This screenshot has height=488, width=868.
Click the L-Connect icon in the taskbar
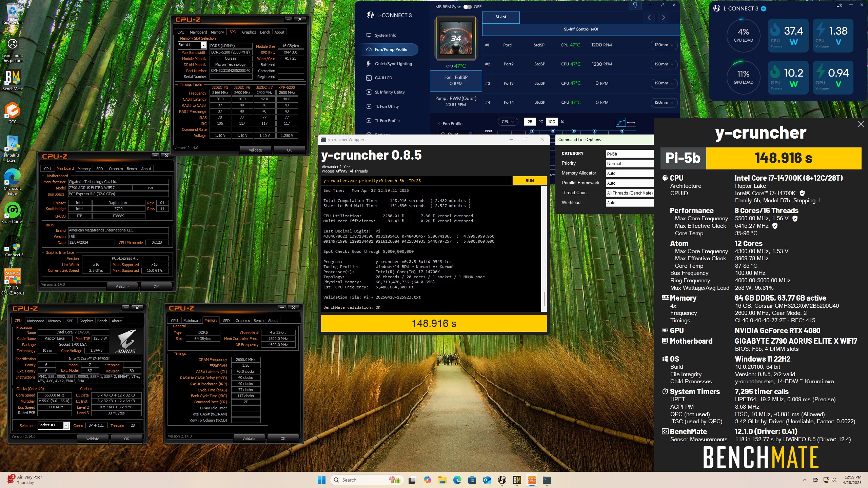point(502,480)
